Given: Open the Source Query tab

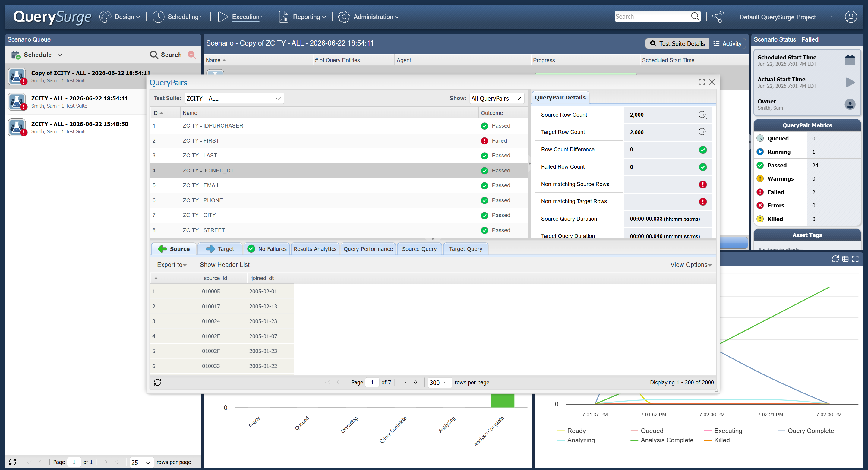Looking at the screenshot, I should pos(419,249).
